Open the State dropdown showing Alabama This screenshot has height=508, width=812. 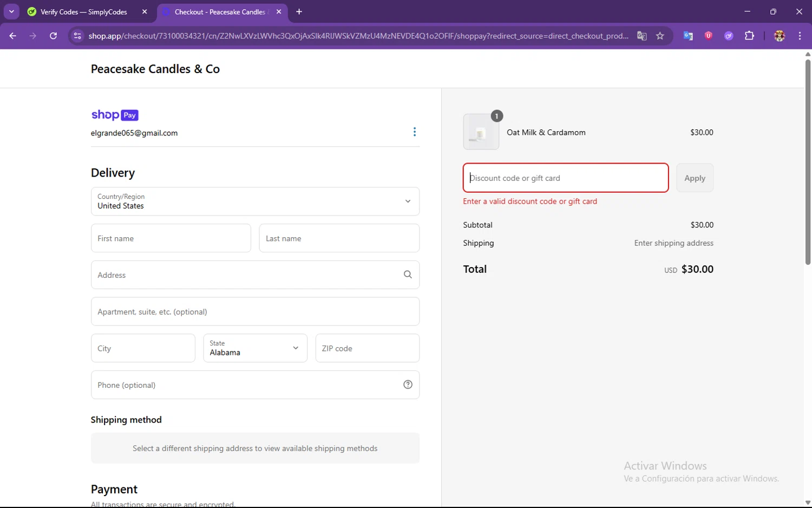pos(255,348)
